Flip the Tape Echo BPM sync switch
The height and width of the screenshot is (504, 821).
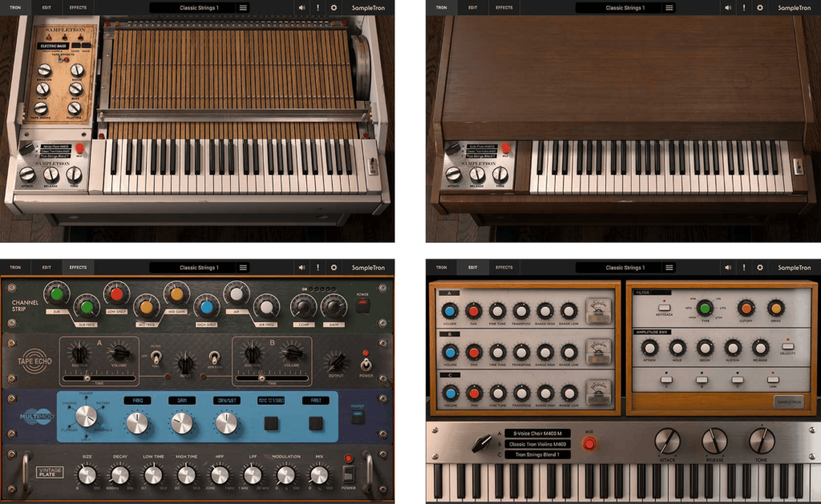[213, 357]
